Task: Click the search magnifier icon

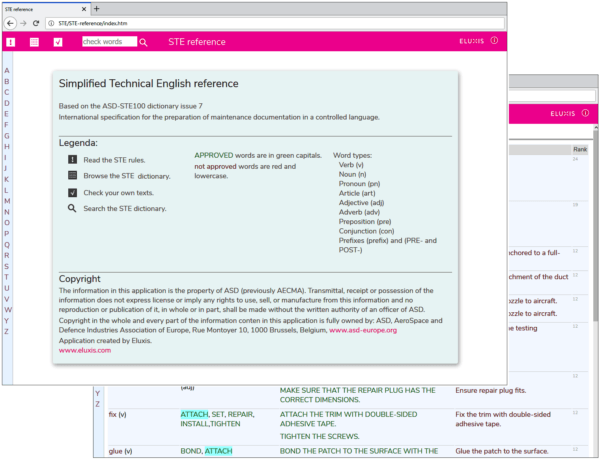Action: [143, 42]
